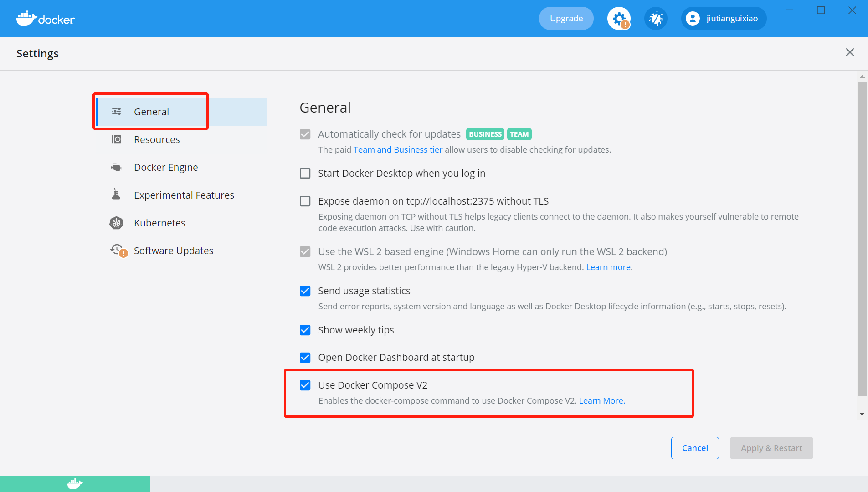Screen dimensions: 868x492
Task: Click the Kubernetes wheel icon
Action: [117, 223]
